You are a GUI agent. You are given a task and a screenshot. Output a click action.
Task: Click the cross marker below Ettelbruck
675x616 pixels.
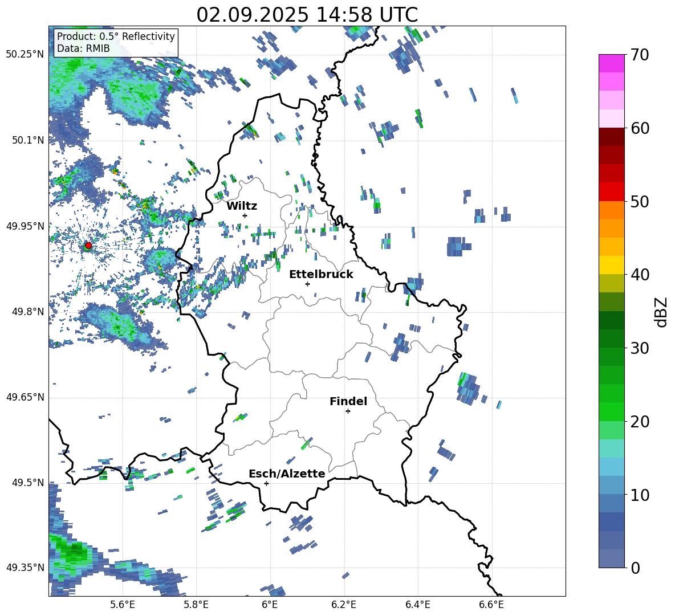307,284
